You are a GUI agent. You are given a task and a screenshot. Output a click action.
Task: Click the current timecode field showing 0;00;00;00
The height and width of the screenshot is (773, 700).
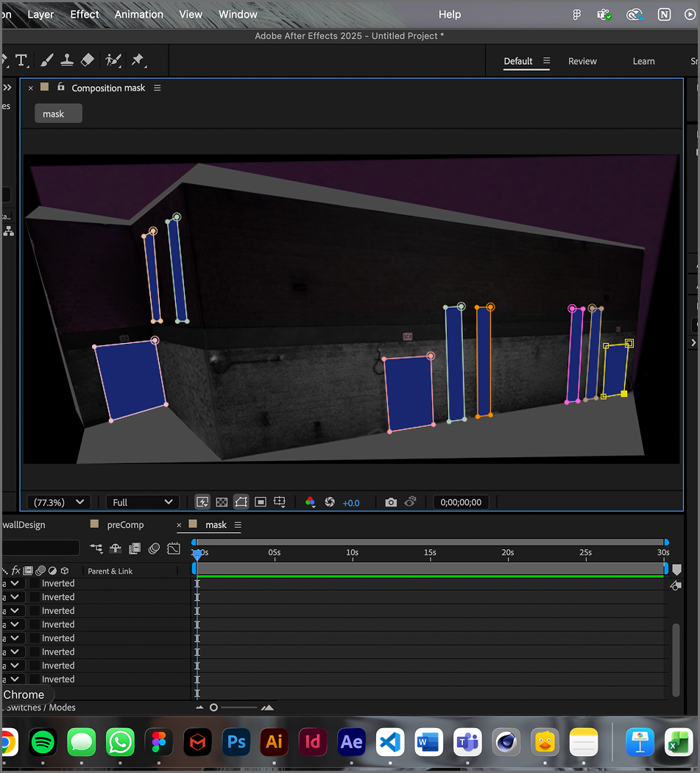point(461,501)
